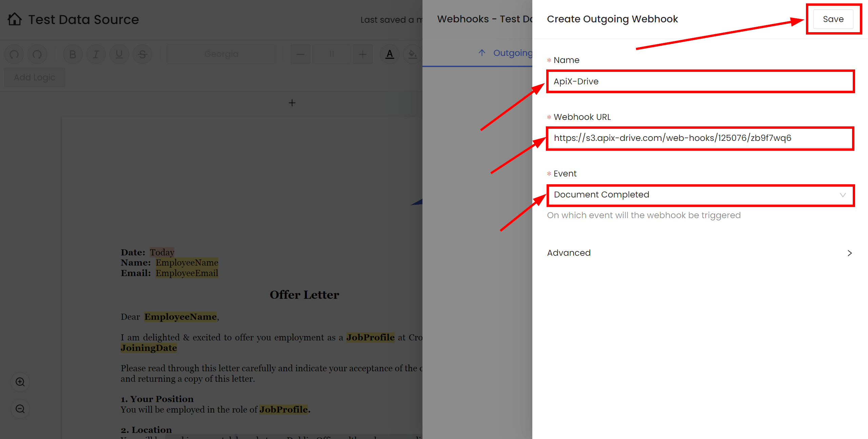868x439 pixels.
Task: Toggle underline formatting
Action: (x=119, y=54)
